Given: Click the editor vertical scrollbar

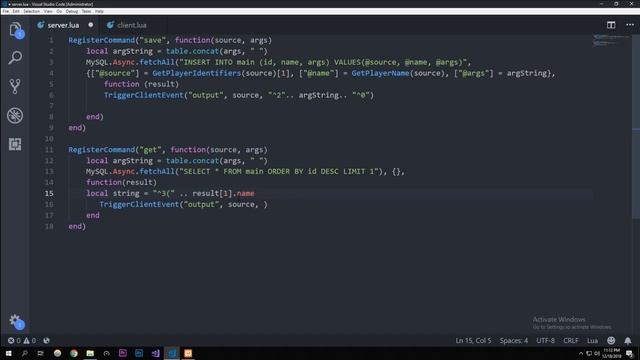Looking at the screenshot, I should [636, 127].
